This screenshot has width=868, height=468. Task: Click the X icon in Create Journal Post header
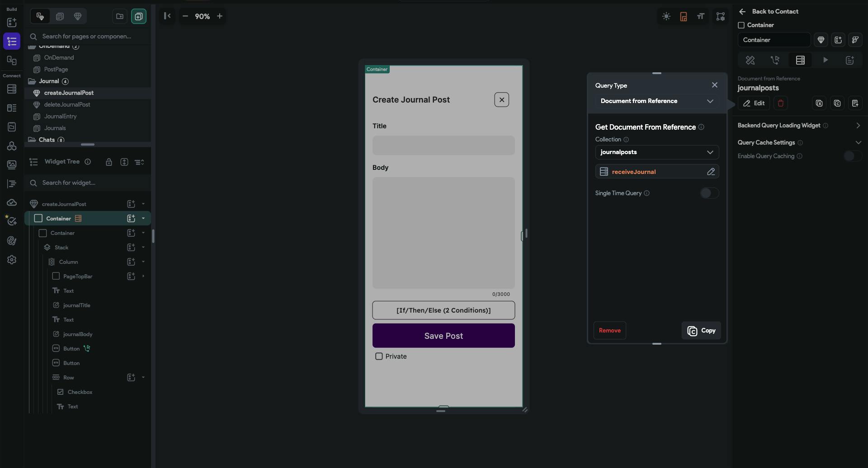[x=502, y=100]
